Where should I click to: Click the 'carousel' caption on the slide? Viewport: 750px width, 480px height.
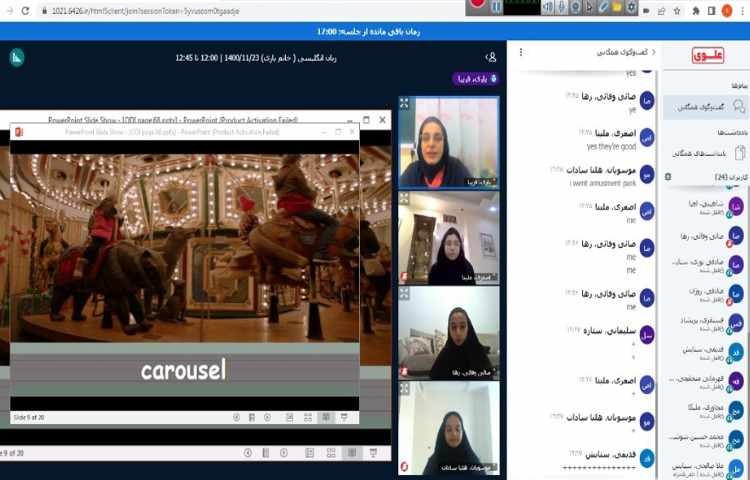pyautogui.click(x=183, y=370)
